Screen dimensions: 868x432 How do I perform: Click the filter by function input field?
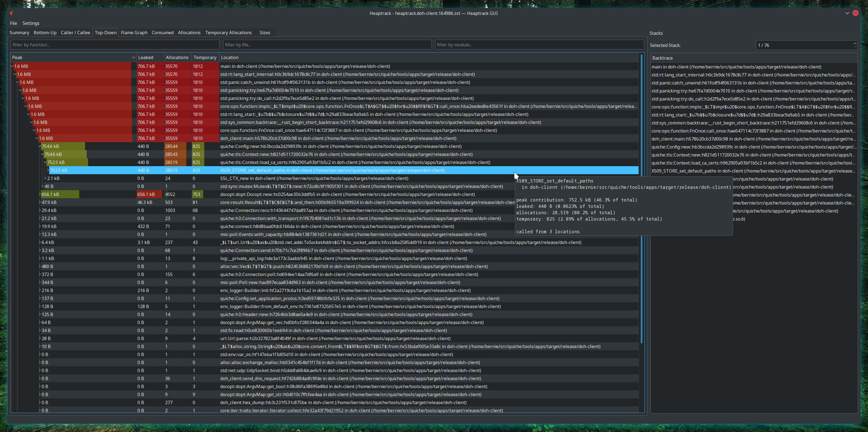115,45
